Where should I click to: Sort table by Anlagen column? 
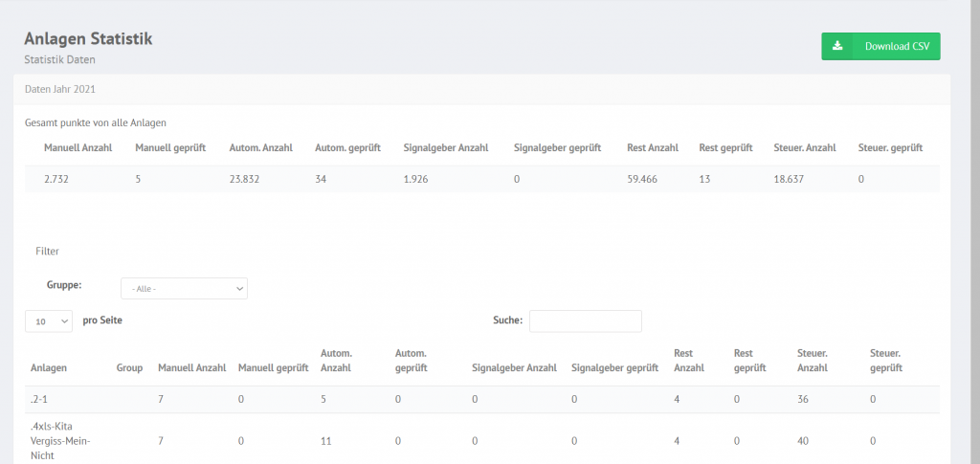coord(49,367)
